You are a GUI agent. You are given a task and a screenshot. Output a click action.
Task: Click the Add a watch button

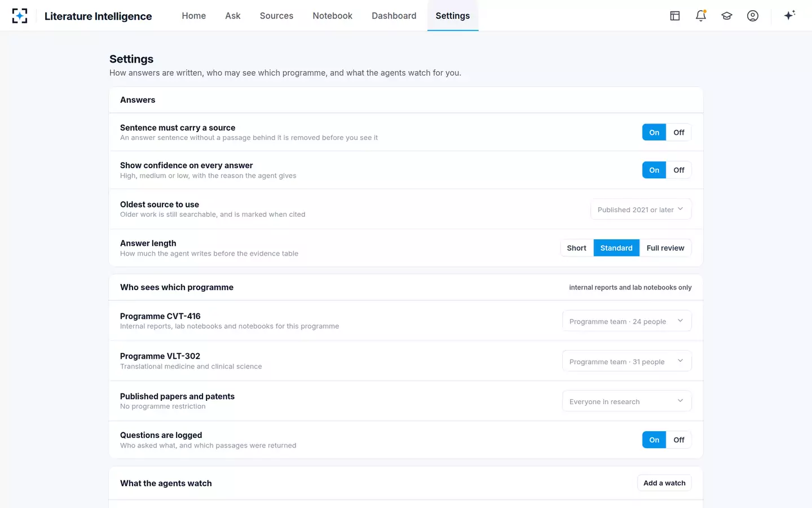(x=664, y=483)
